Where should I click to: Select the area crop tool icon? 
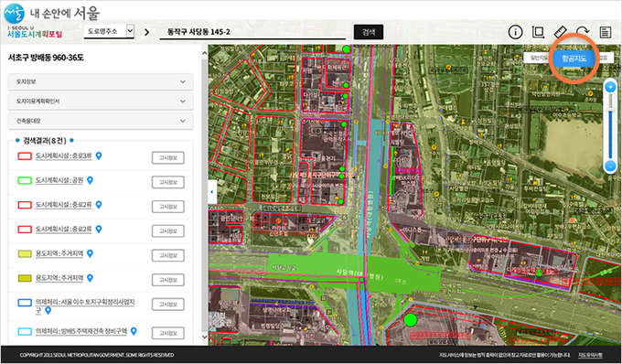(x=538, y=32)
